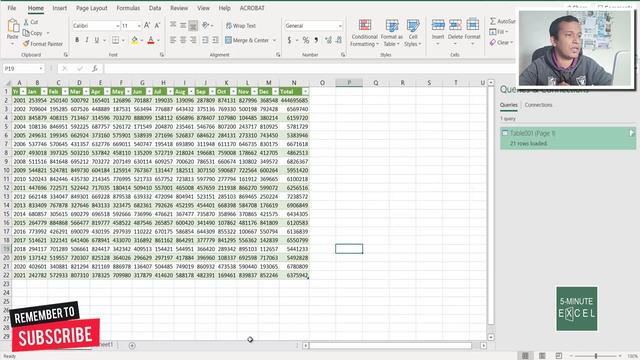Align text left in cell
The image size is (640, 360).
tap(173, 40)
